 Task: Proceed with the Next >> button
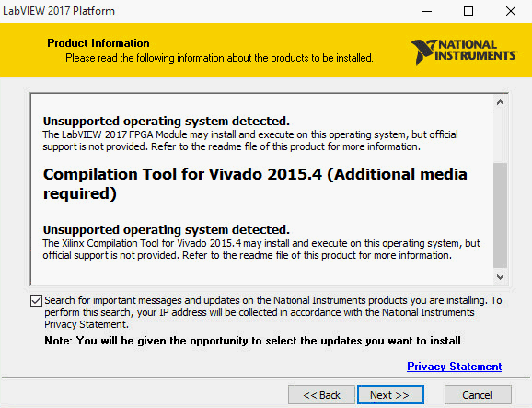(390, 395)
